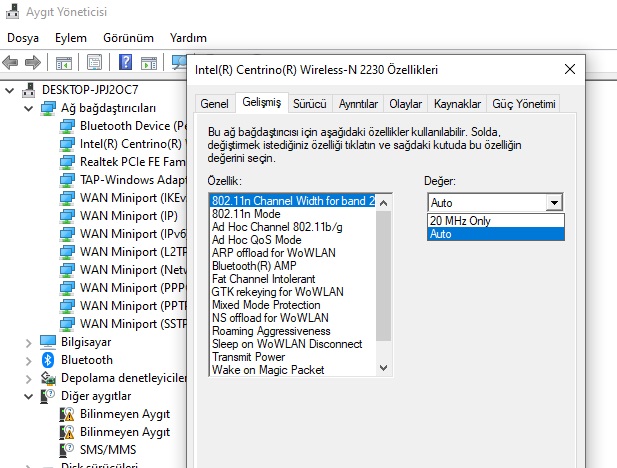Click the Diğer aygıtlar category icon

point(48,396)
